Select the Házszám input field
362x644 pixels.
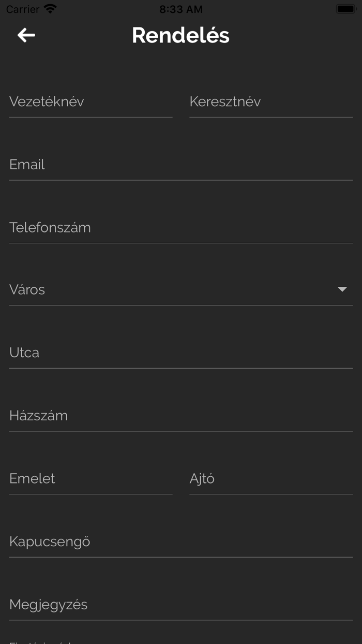[180, 416]
